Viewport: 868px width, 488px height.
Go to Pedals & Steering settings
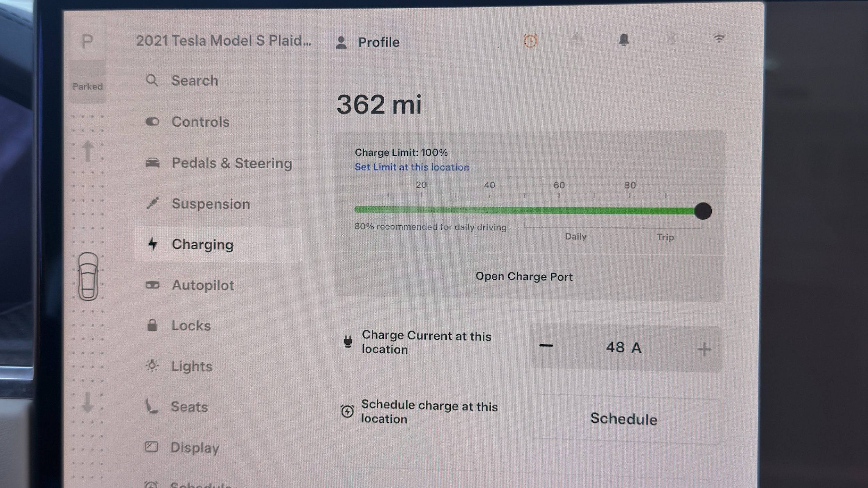pos(232,163)
